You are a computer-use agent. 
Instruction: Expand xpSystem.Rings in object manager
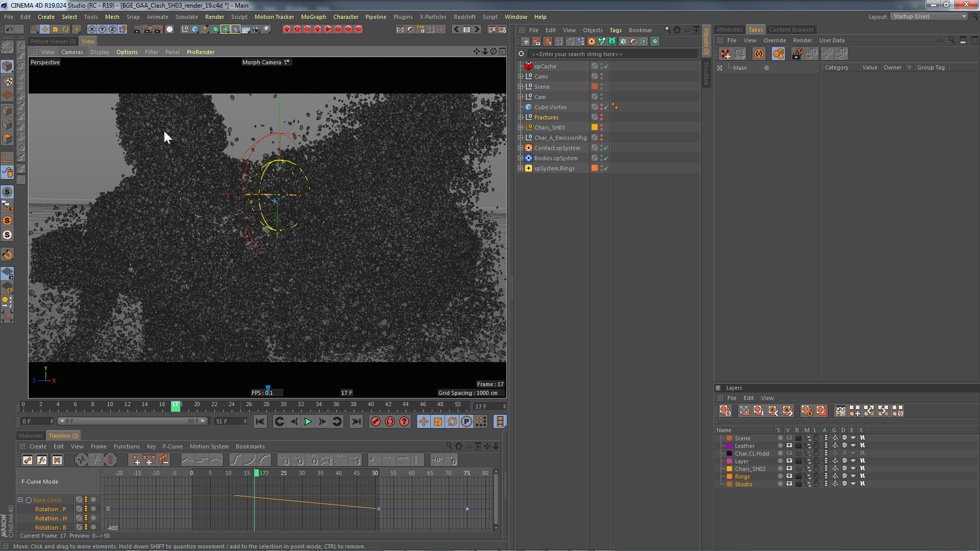point(521,168)
